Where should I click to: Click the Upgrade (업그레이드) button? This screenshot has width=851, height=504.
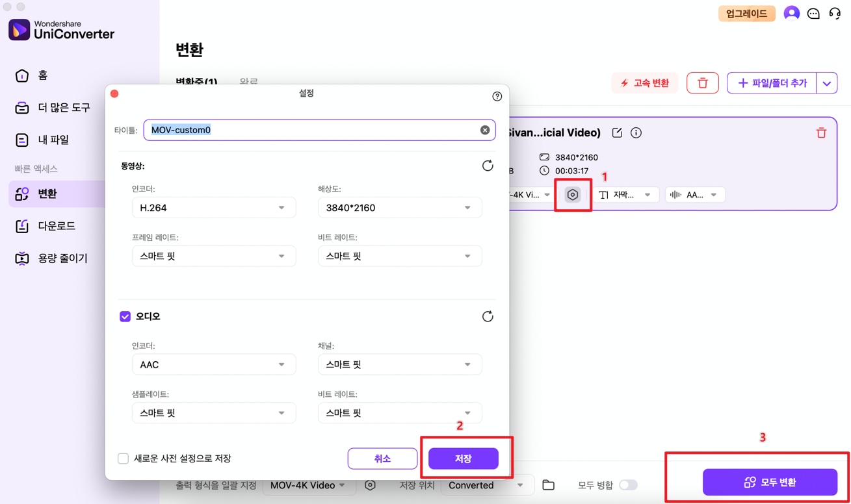pyautogui.click(x=746, y=14)
